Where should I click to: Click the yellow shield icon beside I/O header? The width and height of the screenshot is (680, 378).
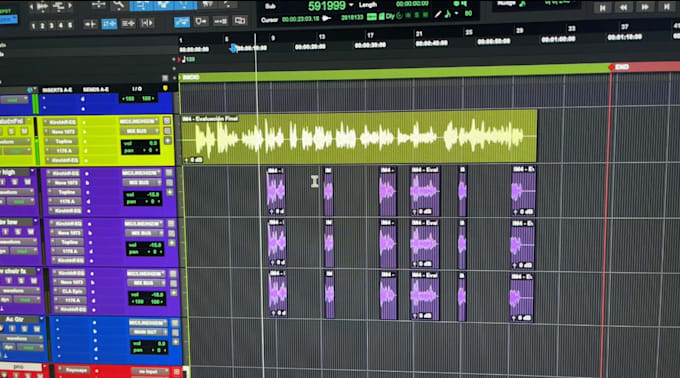(165, 88)
